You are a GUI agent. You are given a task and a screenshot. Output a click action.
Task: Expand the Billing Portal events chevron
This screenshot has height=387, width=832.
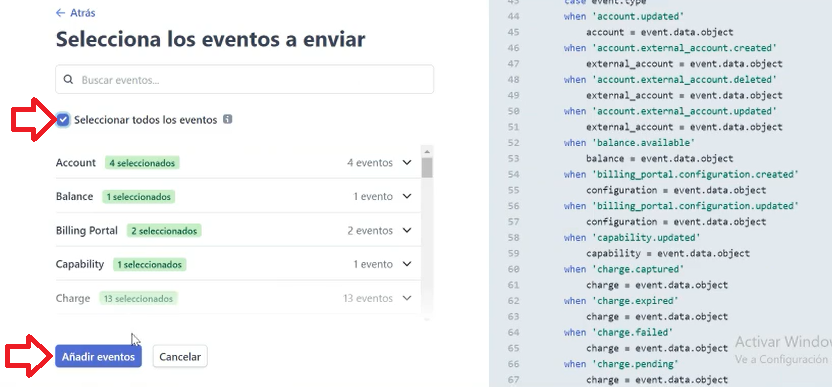coord(407,230)
